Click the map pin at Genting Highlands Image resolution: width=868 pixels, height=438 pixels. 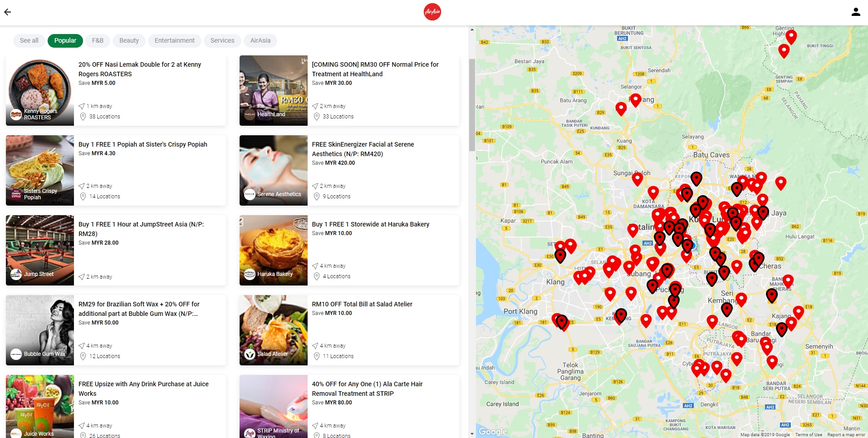[791, 36]
